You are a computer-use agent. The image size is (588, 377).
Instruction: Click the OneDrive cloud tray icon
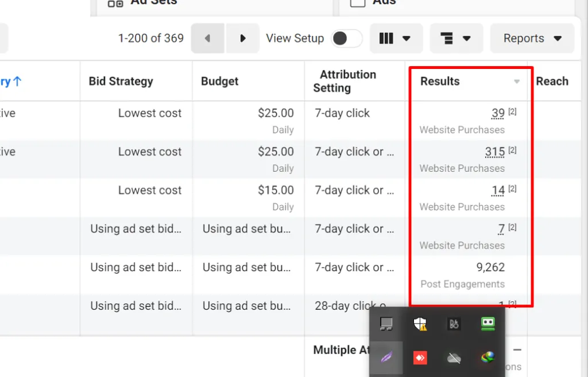[x=454, y=357]
